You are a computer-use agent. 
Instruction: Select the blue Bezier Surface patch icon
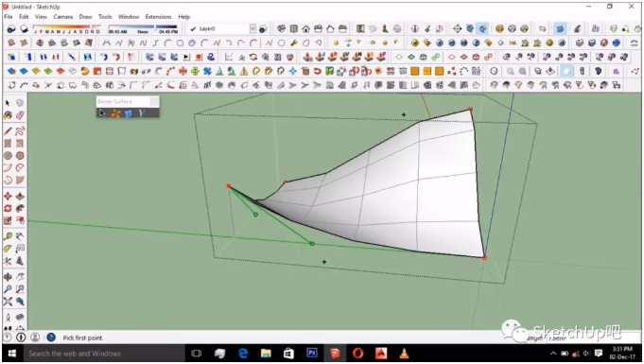pos(129,113)
